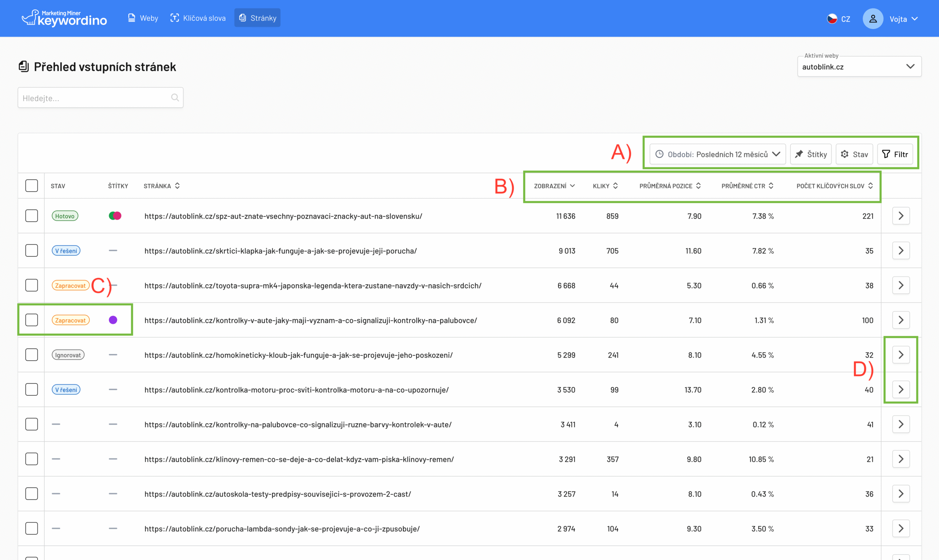The height and width of the screenshot is (560, 939).
Task: Open Aktivní weby autoblink.cz dropdown
Action: click(859, 67)
